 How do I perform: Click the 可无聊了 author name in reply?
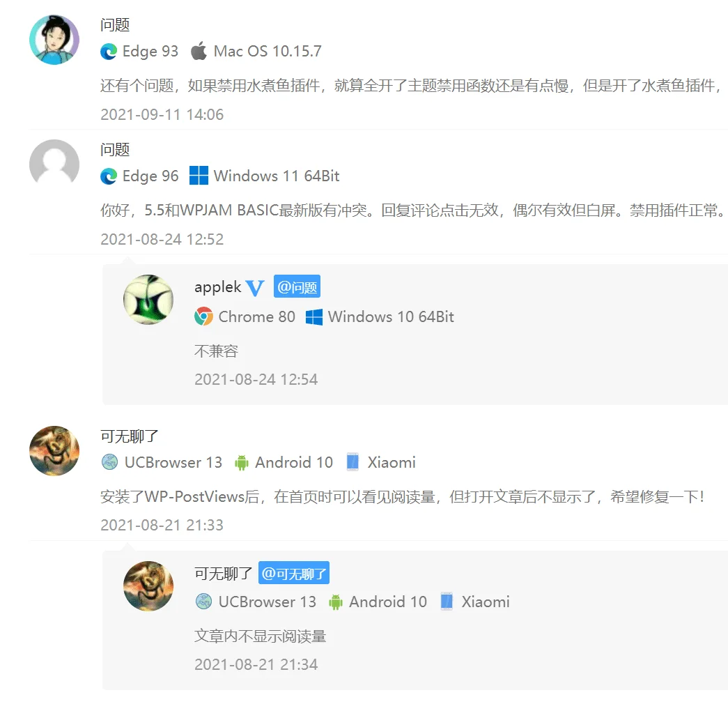click(x=224, y=574)
